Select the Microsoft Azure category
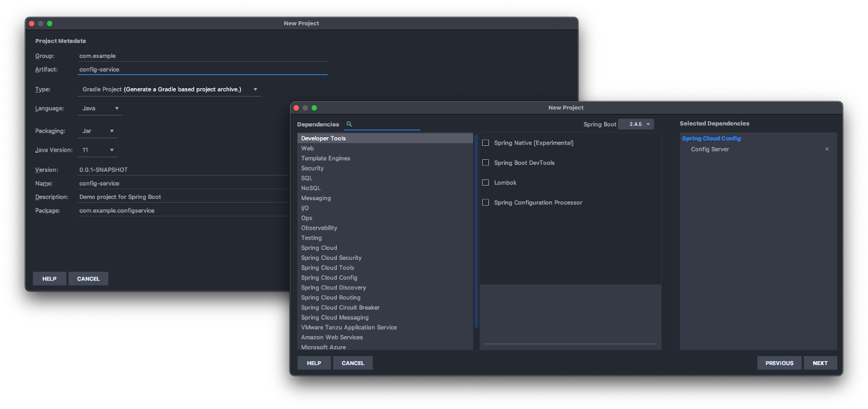Viewport: 868px width, 409px height. [x=385, y=347]
